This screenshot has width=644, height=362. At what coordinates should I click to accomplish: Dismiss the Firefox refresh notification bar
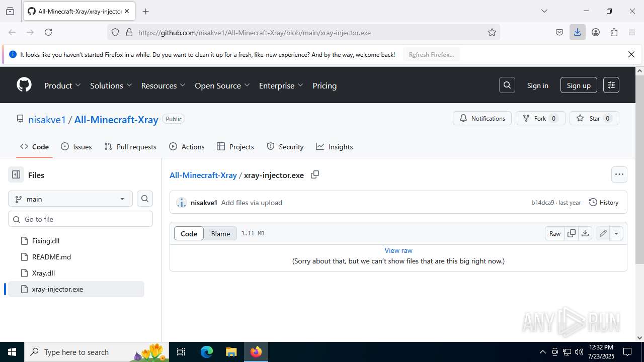pyautogui.click(x=631, y=54)
